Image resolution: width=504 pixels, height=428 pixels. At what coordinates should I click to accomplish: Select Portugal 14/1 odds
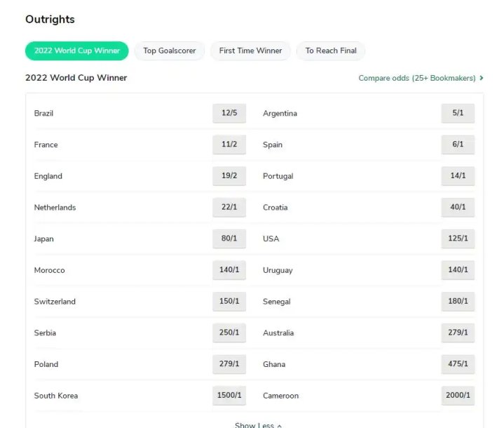[458, 176]
